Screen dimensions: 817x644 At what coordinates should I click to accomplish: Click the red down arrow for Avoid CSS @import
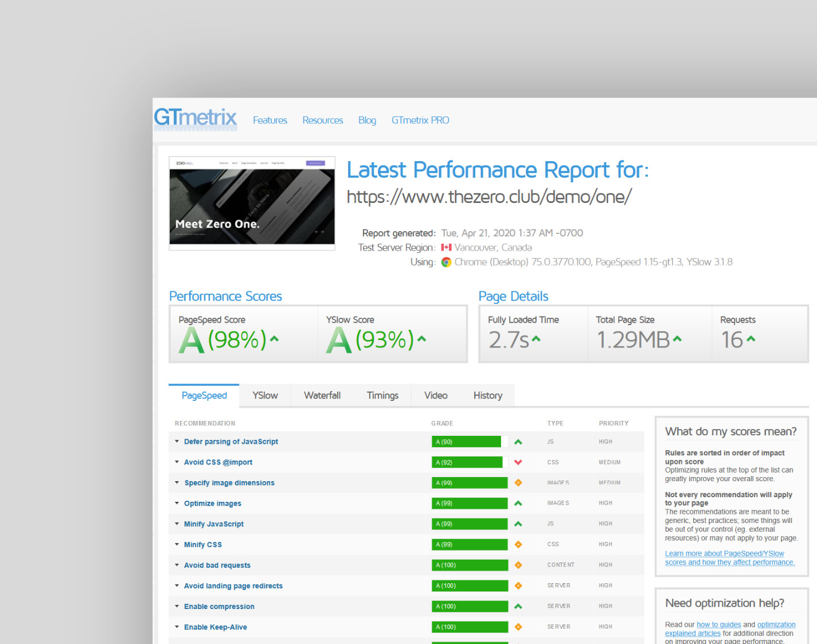pyautogui.click(x=518, y=462)
